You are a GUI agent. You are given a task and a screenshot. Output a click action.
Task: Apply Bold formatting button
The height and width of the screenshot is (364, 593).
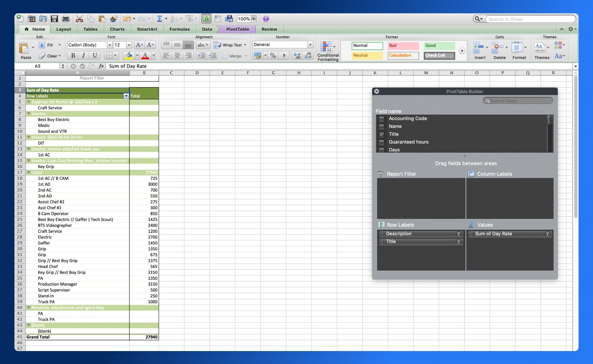point(73,55)
